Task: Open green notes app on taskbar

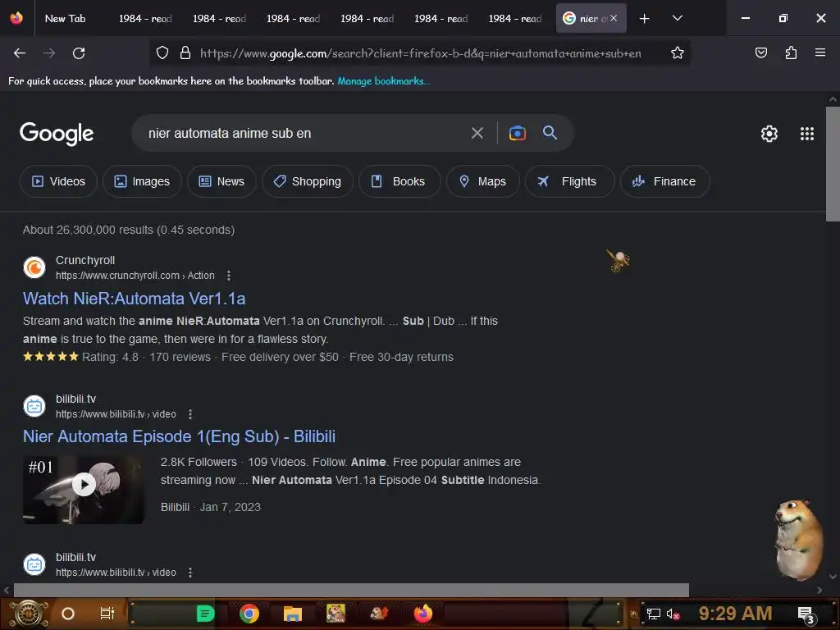Action: (205, 614)
